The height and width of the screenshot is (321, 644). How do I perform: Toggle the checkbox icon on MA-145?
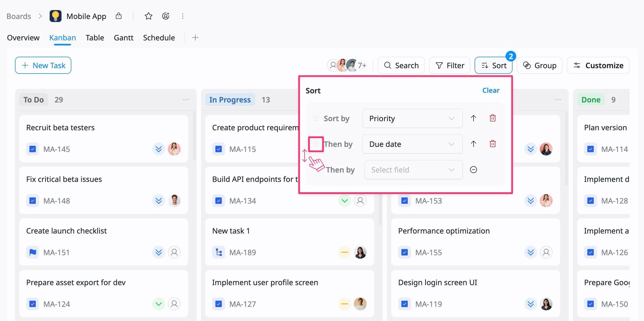click(x=33, y=149)
